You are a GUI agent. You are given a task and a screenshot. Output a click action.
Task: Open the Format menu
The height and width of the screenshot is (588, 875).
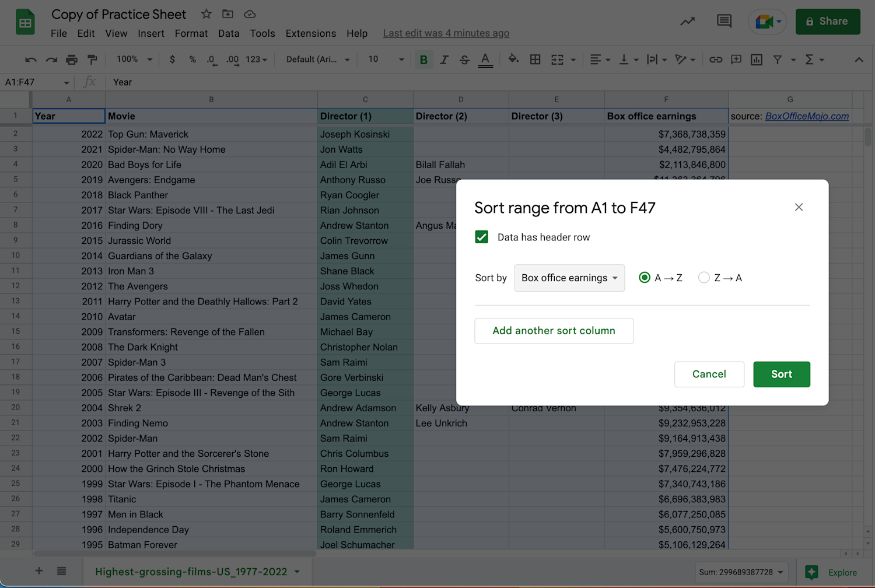(x=191, y=33)
